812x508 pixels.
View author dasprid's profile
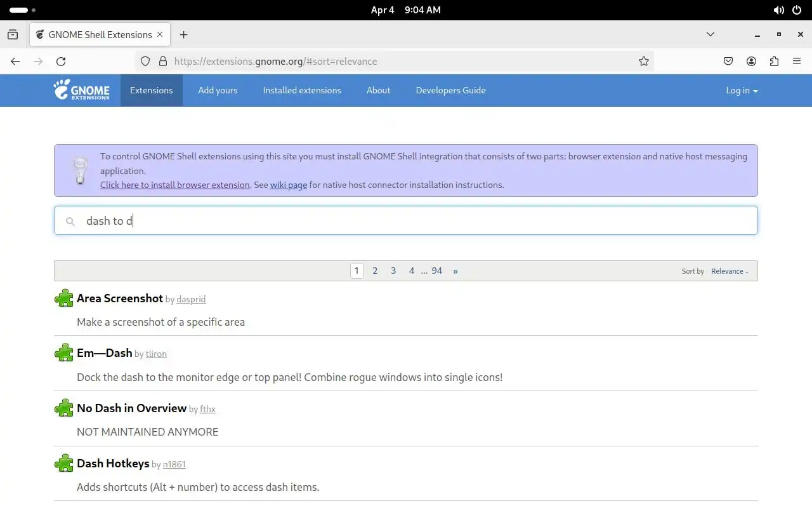(x=191, y=299)
